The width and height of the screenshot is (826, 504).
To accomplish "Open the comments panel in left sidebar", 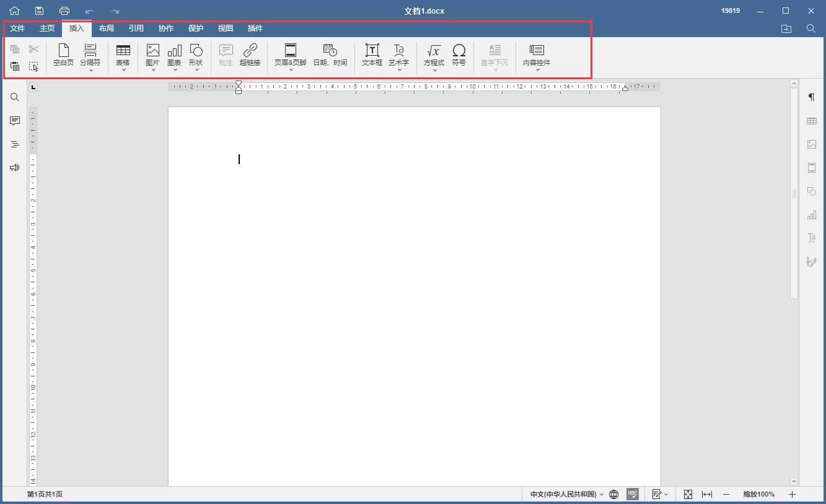I will click(x=15, y=121).
